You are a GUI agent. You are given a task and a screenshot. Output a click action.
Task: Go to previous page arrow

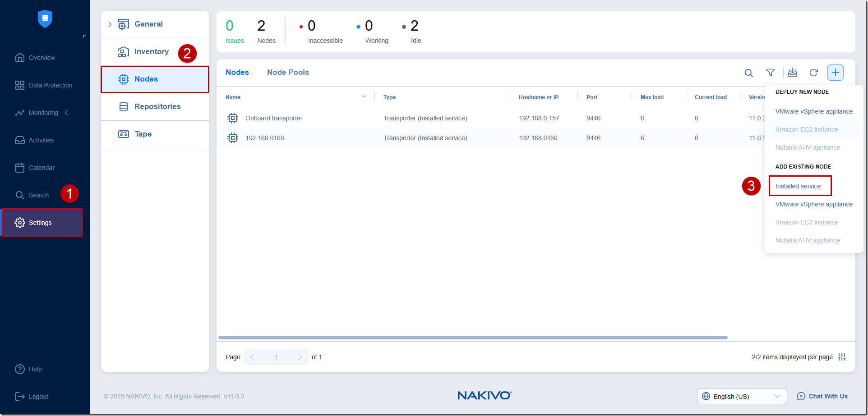click(x=252, y=357)
